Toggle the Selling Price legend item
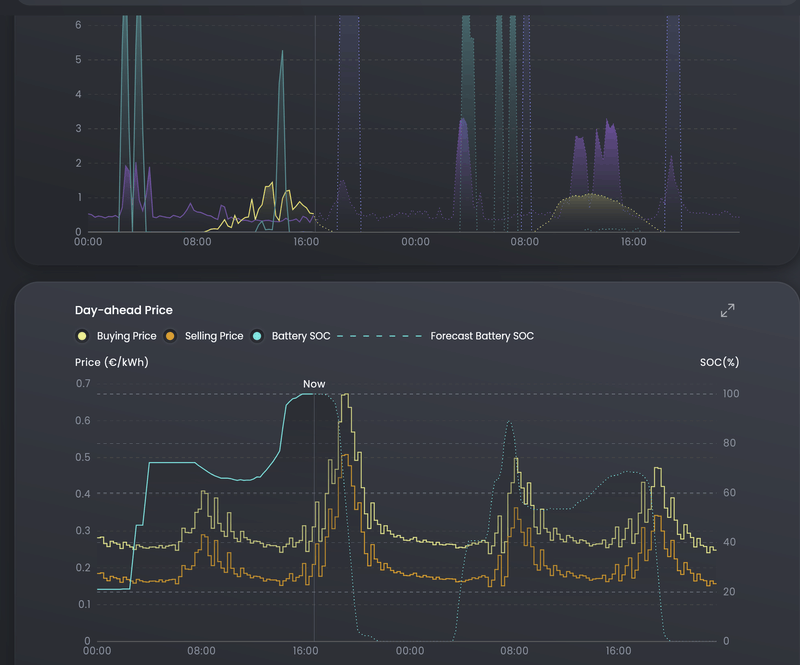800x665 pixels. (x=204, y=336)
